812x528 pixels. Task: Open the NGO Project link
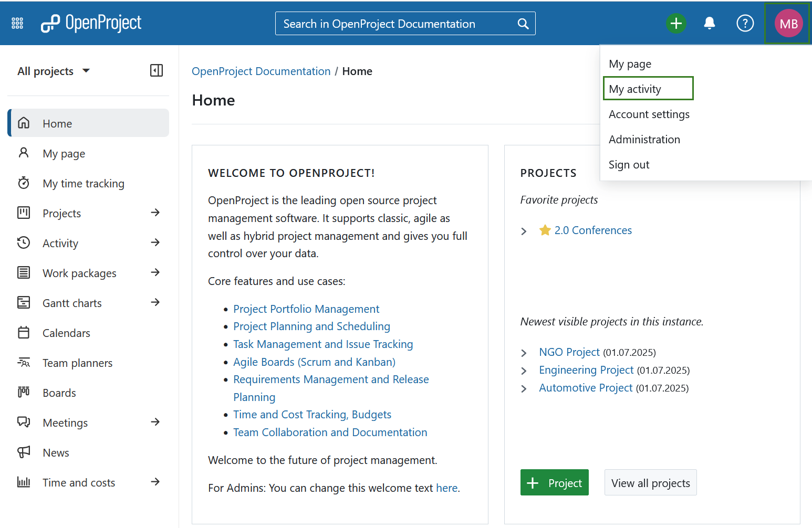tap(569, 352)
